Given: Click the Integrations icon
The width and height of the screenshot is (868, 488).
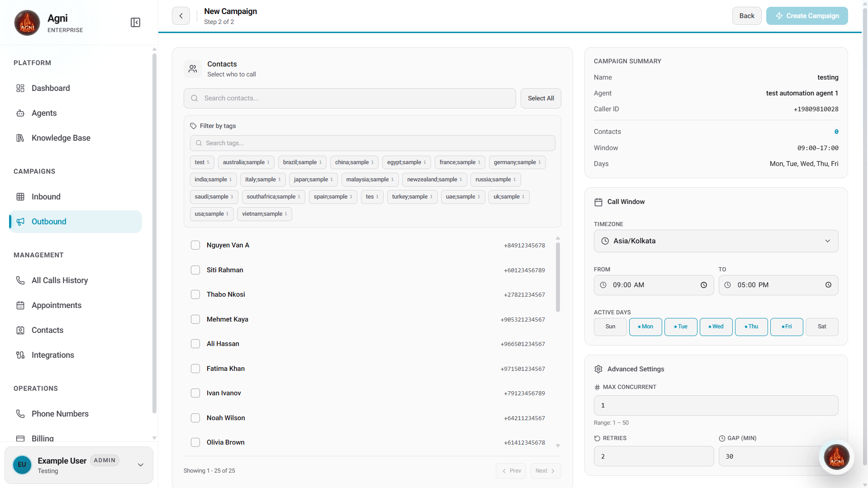Looking at the screenshot, I should click(x=20, y=355).
